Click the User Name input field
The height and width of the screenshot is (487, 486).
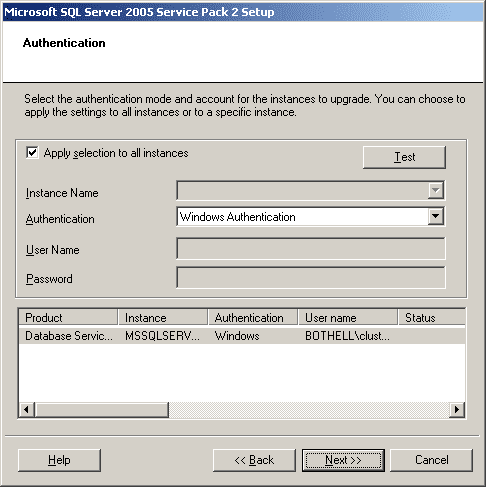tap(311, 249)
